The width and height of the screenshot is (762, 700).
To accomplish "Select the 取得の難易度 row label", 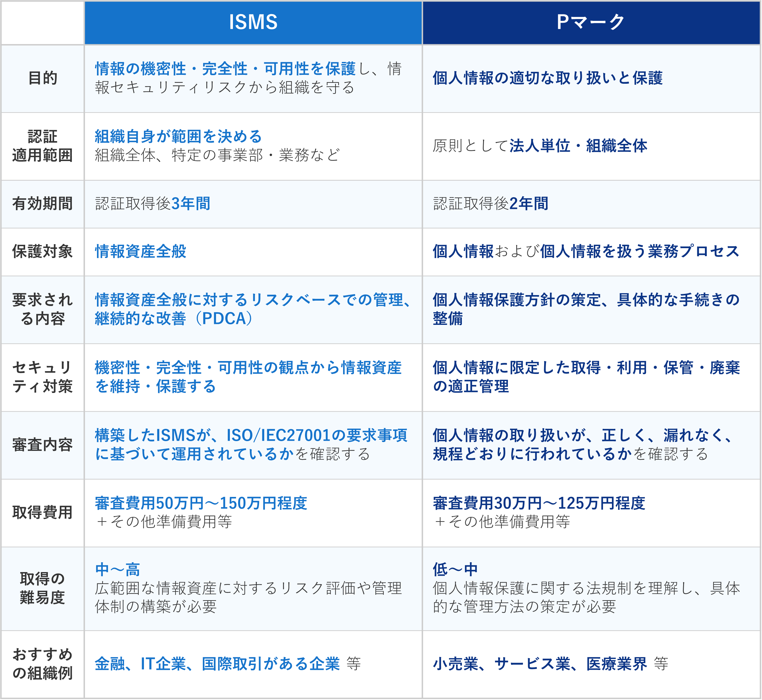I will coord(42,588).
